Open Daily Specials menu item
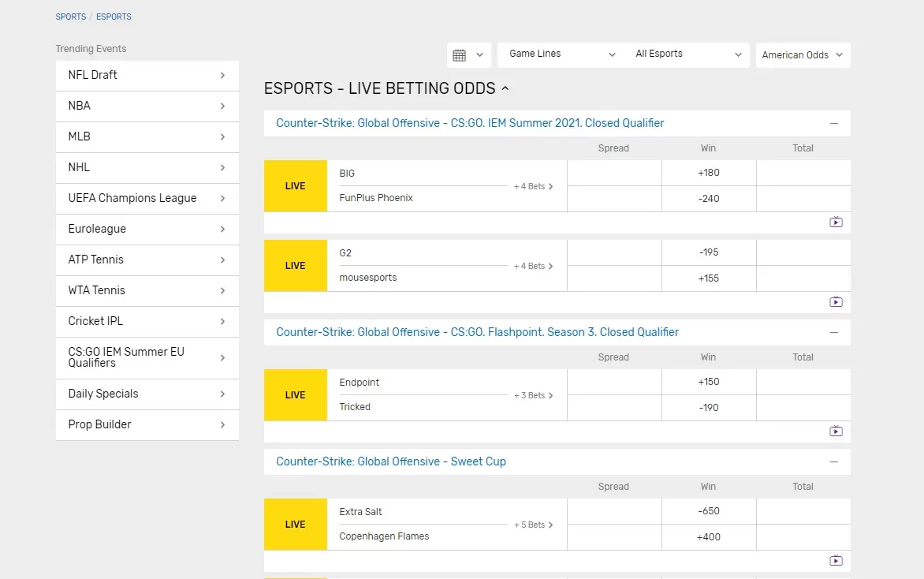This screenshot has height=579, width=924. pos(147,394)
